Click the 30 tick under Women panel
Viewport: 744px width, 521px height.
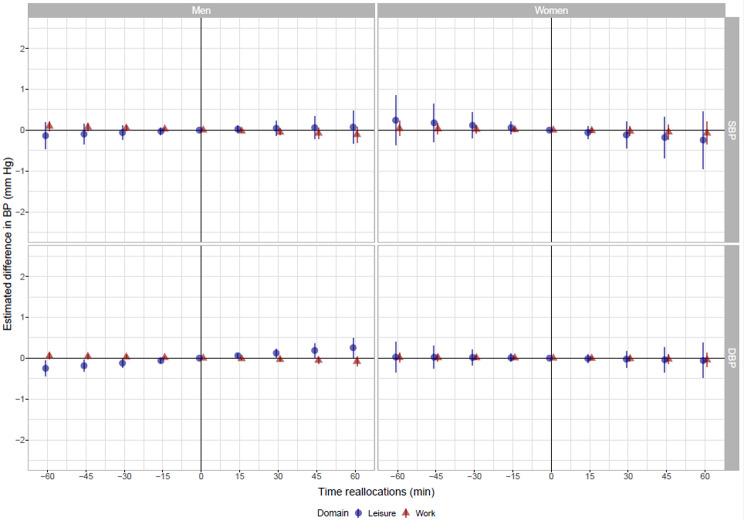point(628,476)
